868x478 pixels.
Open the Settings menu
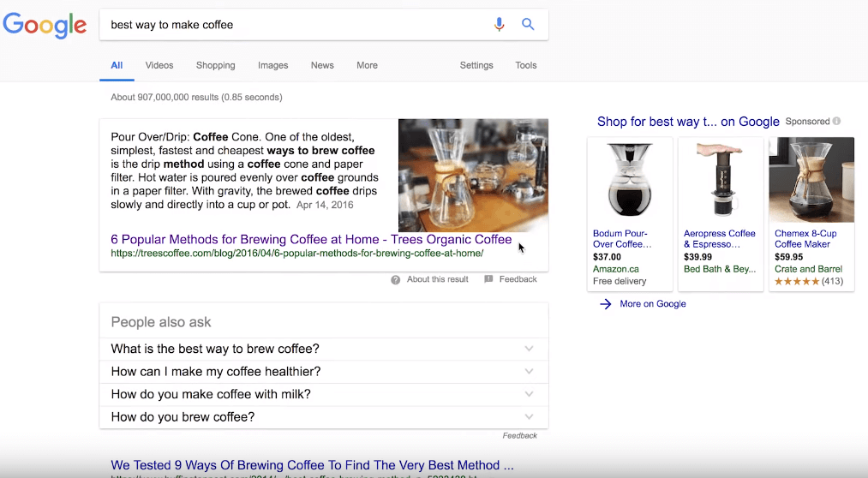[476, 65]
